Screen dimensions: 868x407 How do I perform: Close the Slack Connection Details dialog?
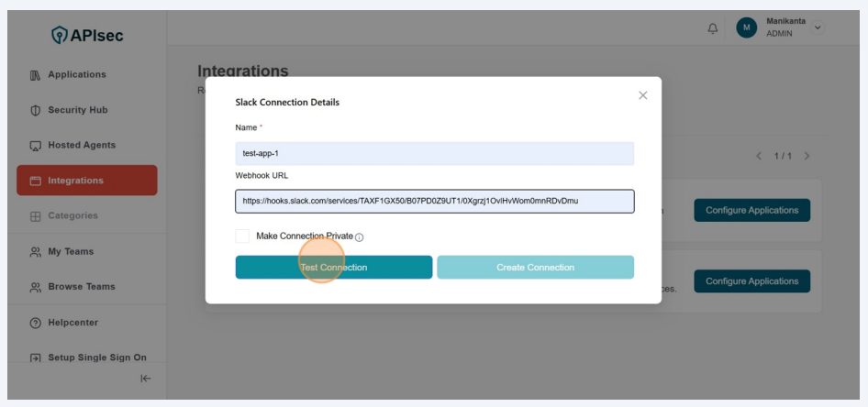point(642,95)
